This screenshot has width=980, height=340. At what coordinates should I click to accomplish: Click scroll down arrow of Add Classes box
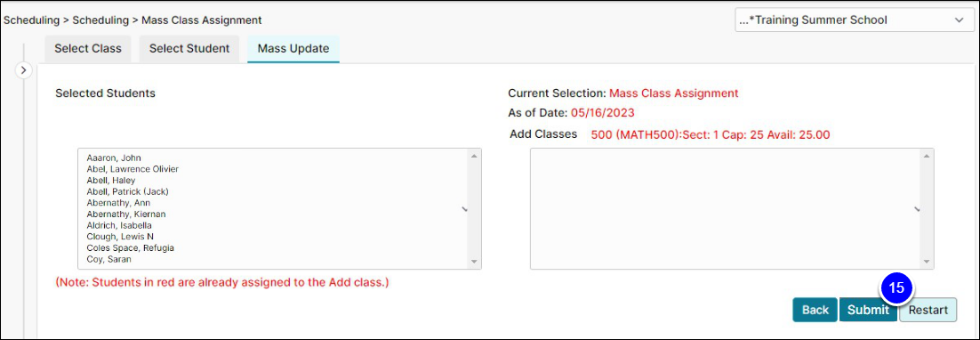(927, 262)
